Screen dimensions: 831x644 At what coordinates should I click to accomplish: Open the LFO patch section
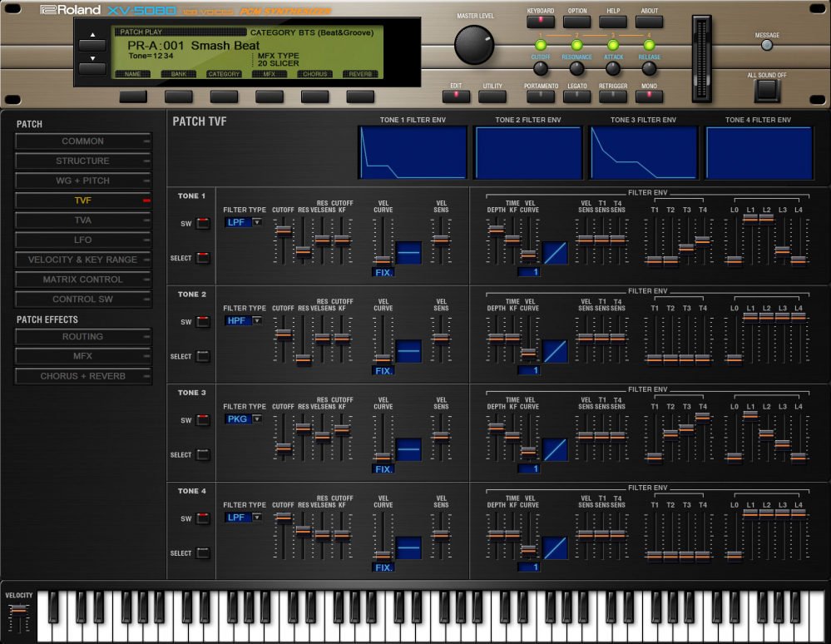click(x=83, y=240)
